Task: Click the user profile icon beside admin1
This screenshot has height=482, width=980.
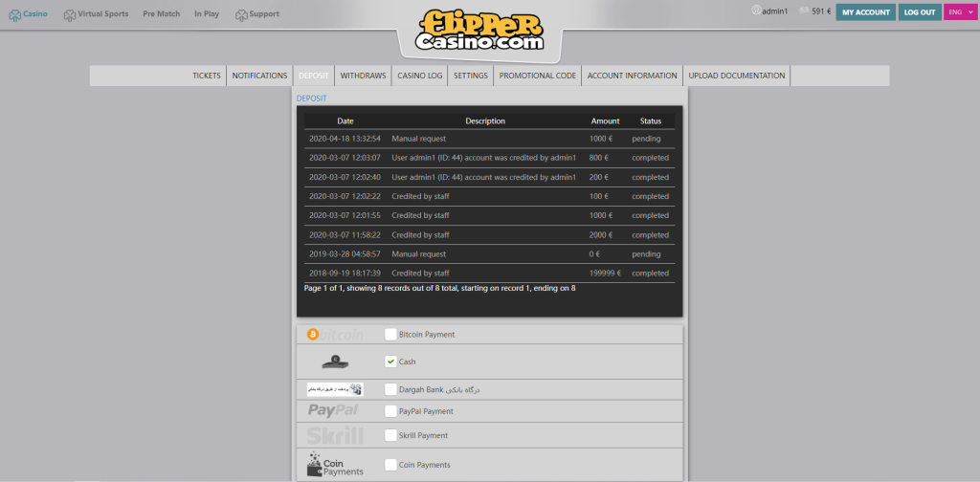Action: point(756,11)
